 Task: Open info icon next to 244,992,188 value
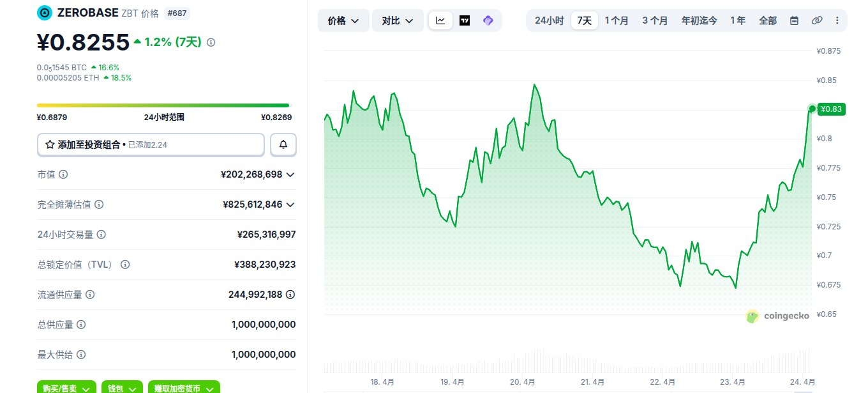coord(290,295)
